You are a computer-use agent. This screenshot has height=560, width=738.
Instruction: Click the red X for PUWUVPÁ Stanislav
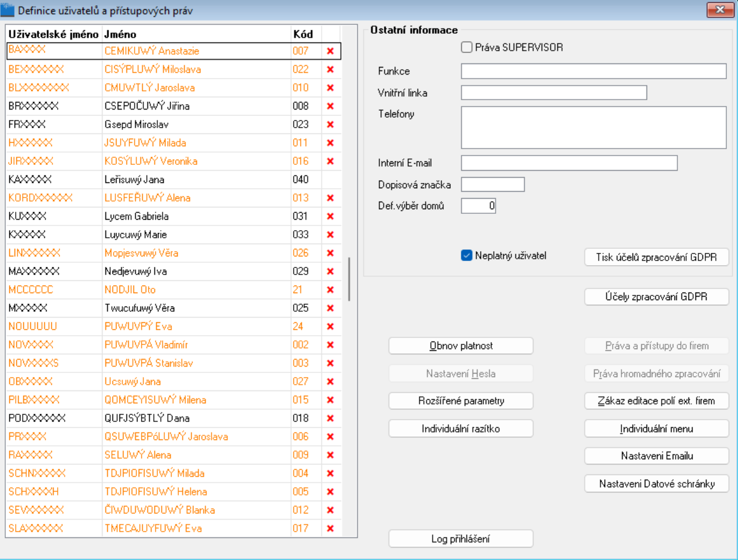330,363
